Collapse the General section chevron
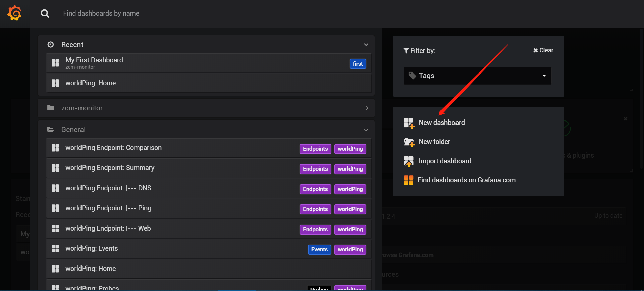This screenshot has height=291, width=644. point(366,130)
